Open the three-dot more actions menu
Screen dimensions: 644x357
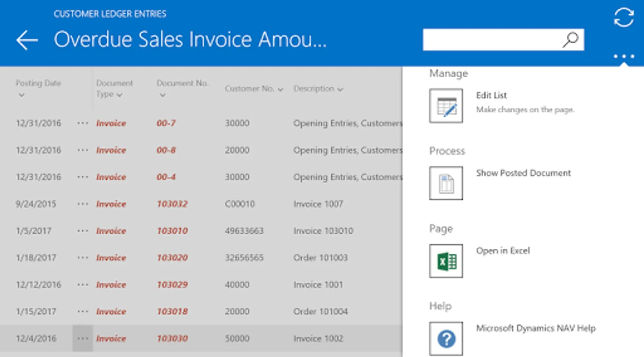pyautogui.click(x=624, y=56)
